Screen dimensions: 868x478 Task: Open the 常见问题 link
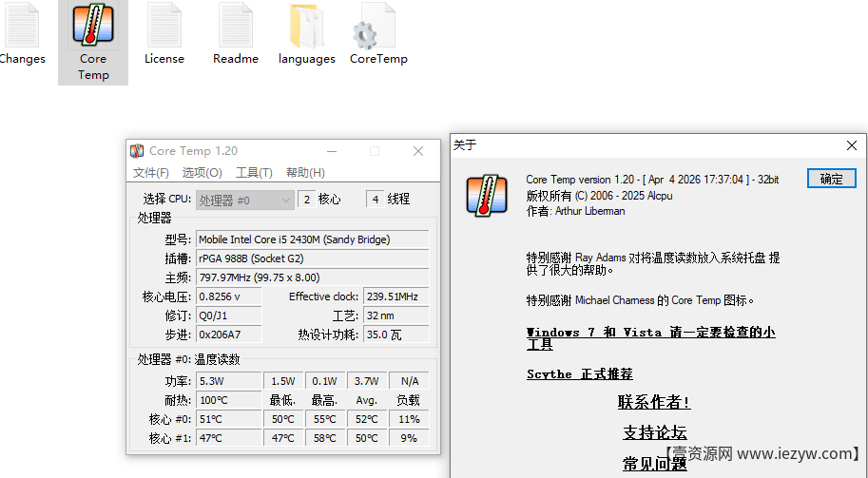coord(655,464)
